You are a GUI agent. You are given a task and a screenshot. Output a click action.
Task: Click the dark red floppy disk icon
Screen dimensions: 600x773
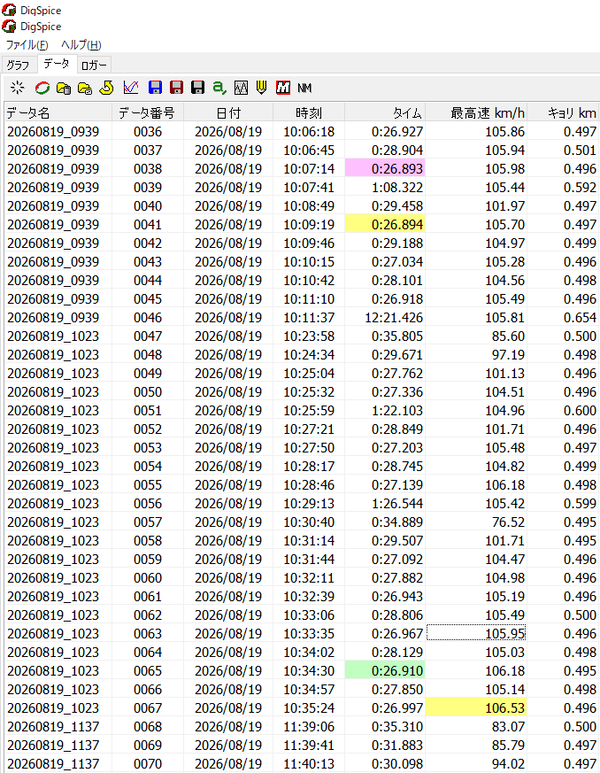coord(176,88)
